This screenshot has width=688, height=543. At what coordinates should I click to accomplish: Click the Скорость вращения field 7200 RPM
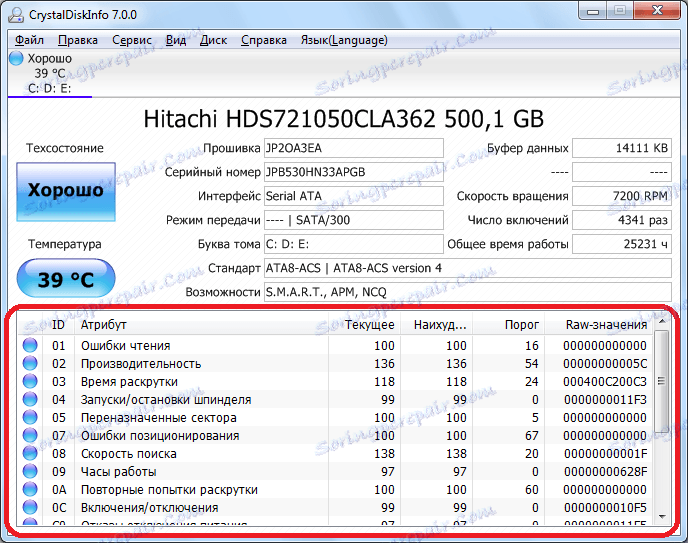point(622,196)
